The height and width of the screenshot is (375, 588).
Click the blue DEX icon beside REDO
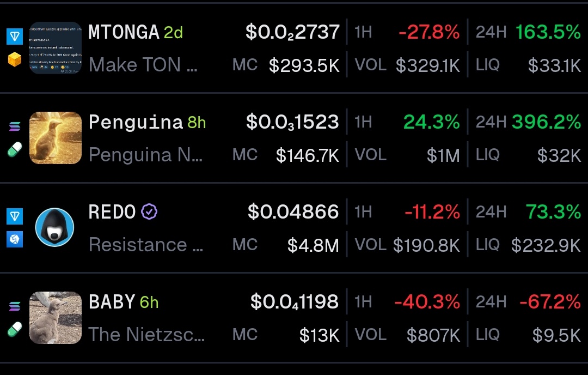click(x=15, y=240)
